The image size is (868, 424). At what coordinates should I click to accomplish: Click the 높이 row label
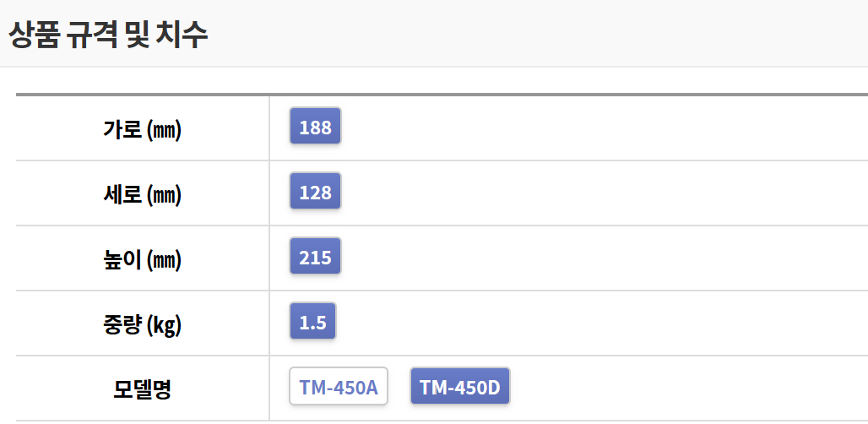click(122, 259)
